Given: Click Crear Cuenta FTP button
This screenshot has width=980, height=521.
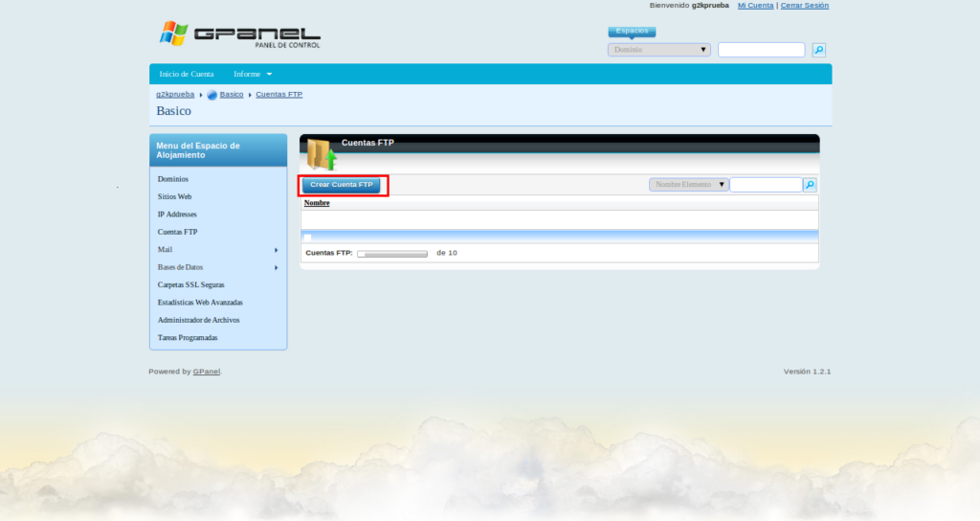Looking at the screenshot, I should click(x=342, y=185).
